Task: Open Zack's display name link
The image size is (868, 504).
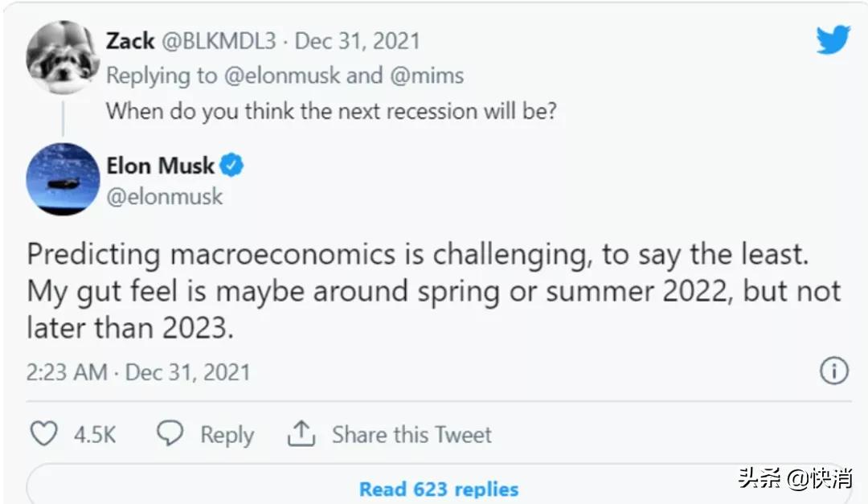Action: coord(129,41)
